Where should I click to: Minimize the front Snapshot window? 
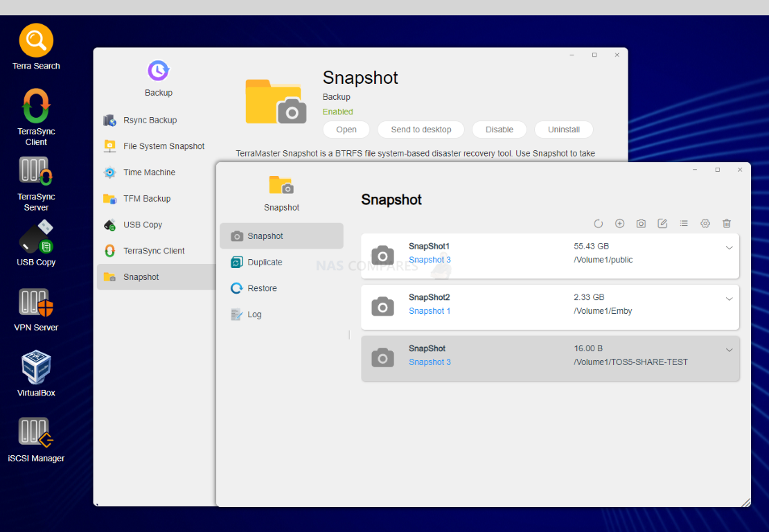(694, 170)
